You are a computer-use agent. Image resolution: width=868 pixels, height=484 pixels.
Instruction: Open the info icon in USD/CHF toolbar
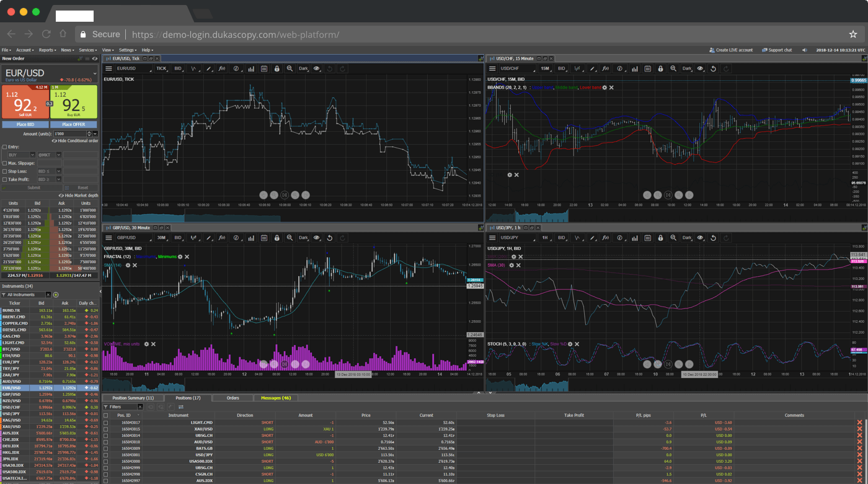point(620,69)
